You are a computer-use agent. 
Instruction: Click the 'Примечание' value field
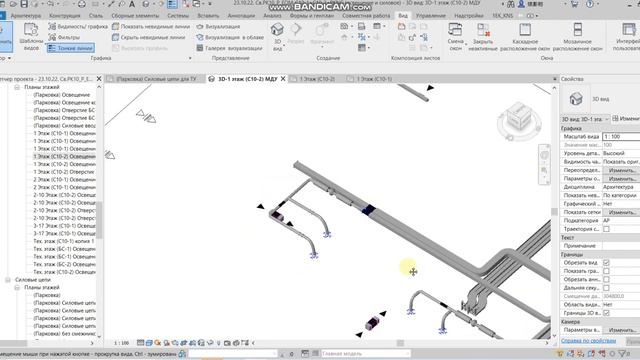(x=621, y=246)
